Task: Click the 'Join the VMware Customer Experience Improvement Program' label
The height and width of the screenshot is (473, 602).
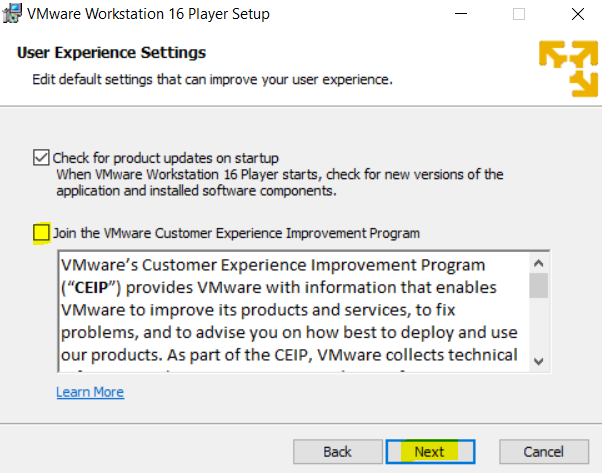Action: (x=236, y=233)
